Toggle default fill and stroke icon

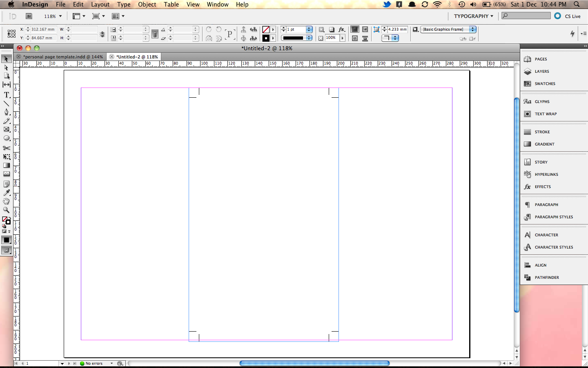[x=4, y=226]
